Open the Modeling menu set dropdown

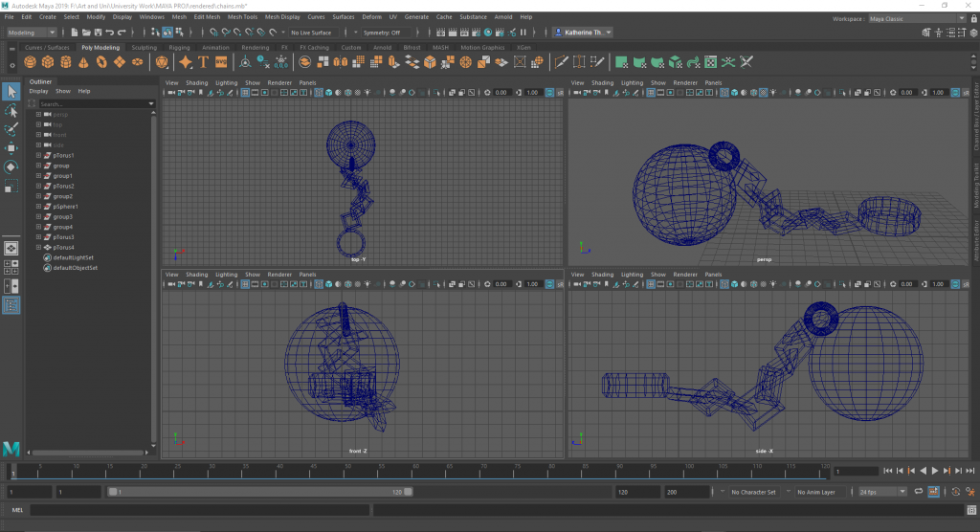(x=31, y=33)
